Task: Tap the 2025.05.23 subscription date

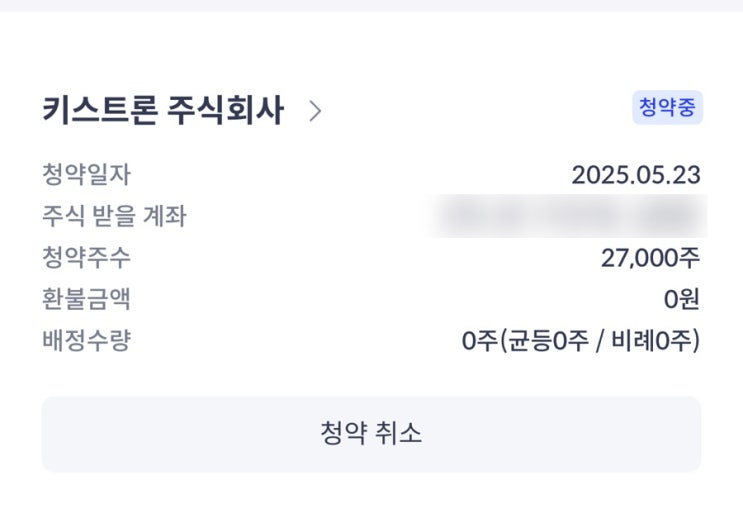Action: [635, 175]
